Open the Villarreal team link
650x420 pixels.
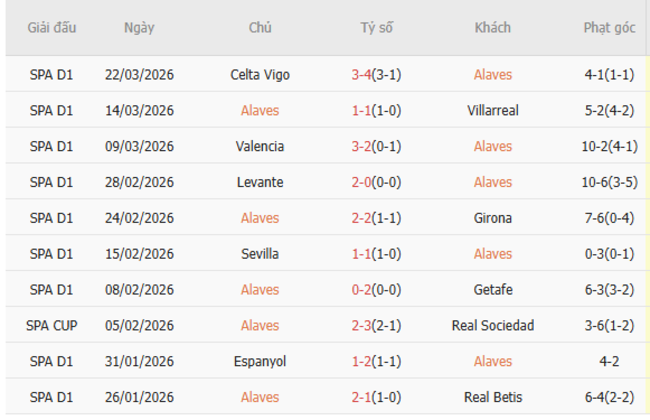click(x=492, y=111)
